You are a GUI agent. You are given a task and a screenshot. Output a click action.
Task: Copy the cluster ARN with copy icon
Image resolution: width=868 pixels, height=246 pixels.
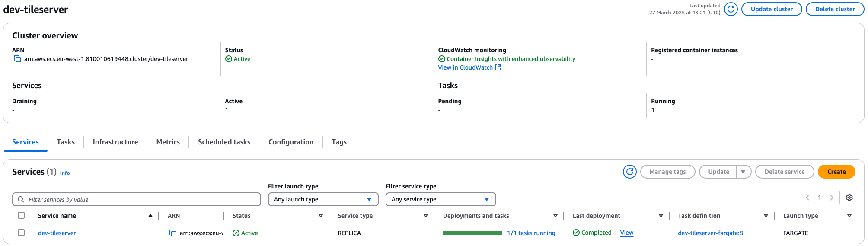click(x=17, y=59)
